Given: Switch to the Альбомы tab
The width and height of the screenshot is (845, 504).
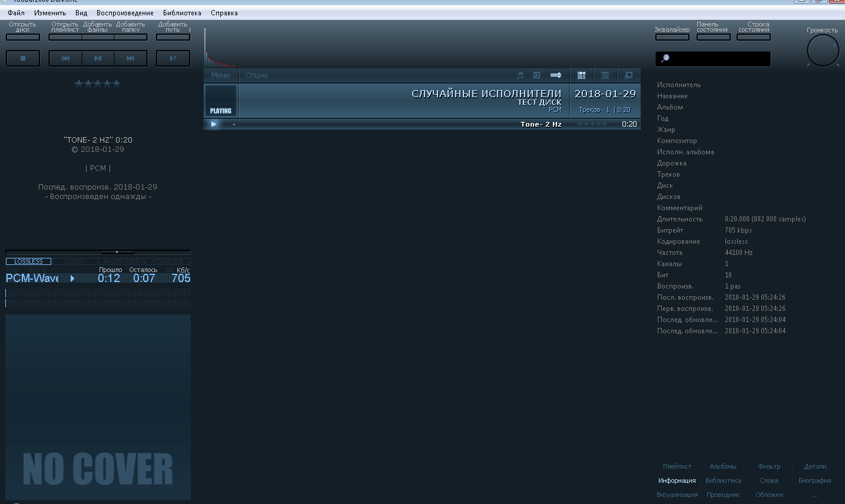Looking at the screenshot, I should (x=723, y=466).
